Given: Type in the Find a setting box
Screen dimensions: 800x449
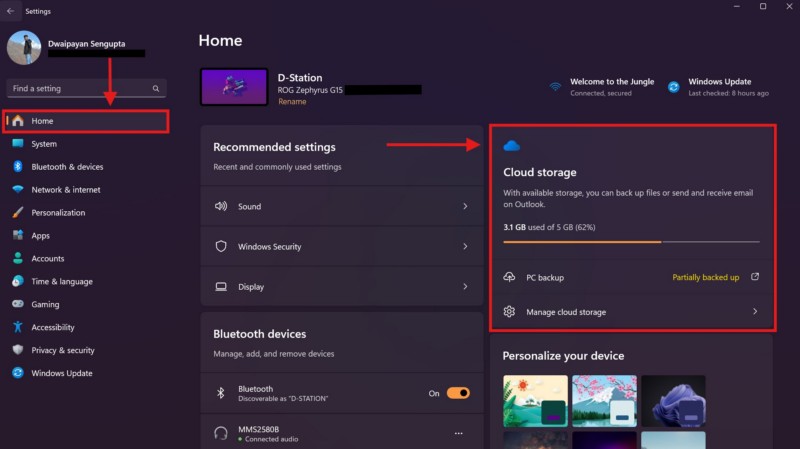Looking at the screenshot, I should pos(78,88).
